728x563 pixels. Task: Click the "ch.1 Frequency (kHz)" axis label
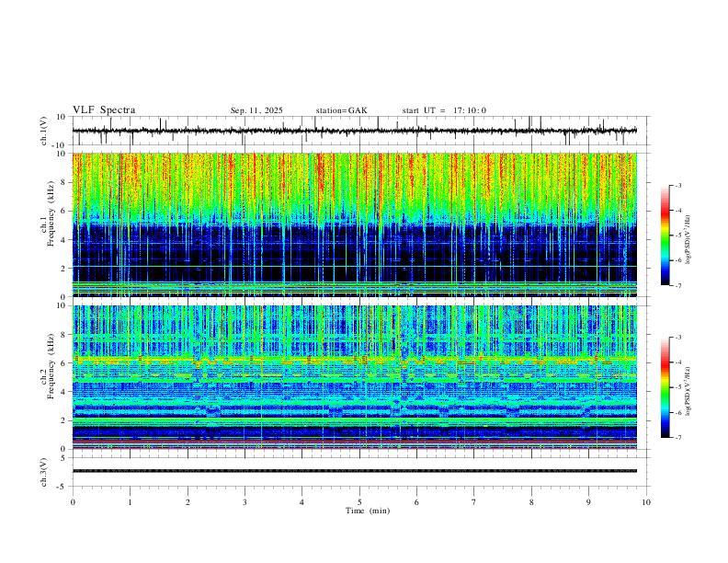click(48, 214)
